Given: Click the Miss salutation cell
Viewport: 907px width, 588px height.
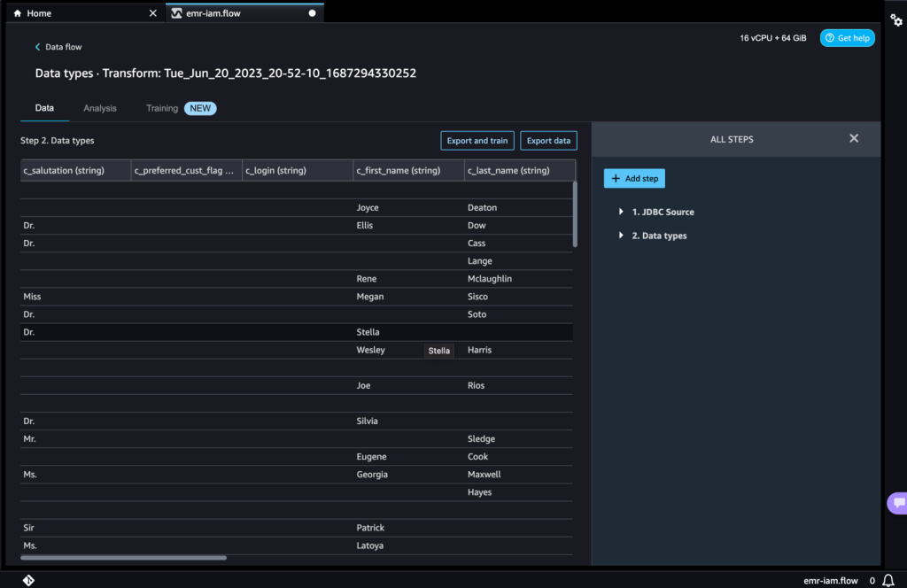Looking at the screenshot, I should pos(76,297).
